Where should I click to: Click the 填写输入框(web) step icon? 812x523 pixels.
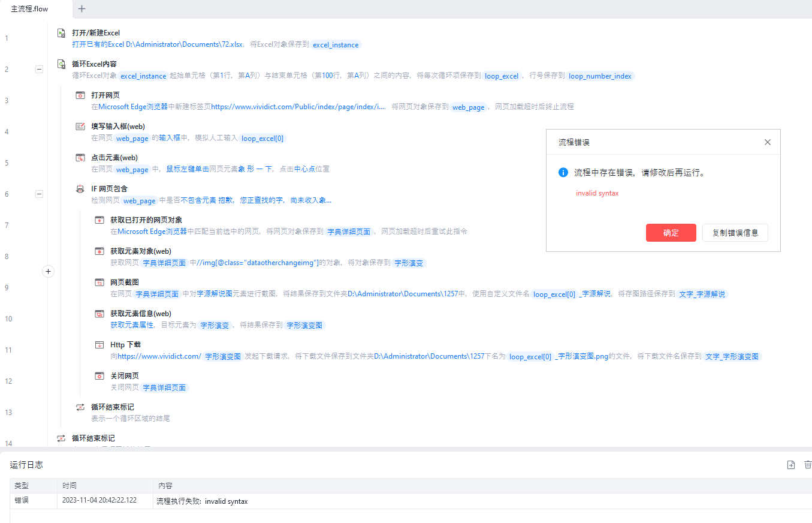pyautogui.click(x=80, y=127)
